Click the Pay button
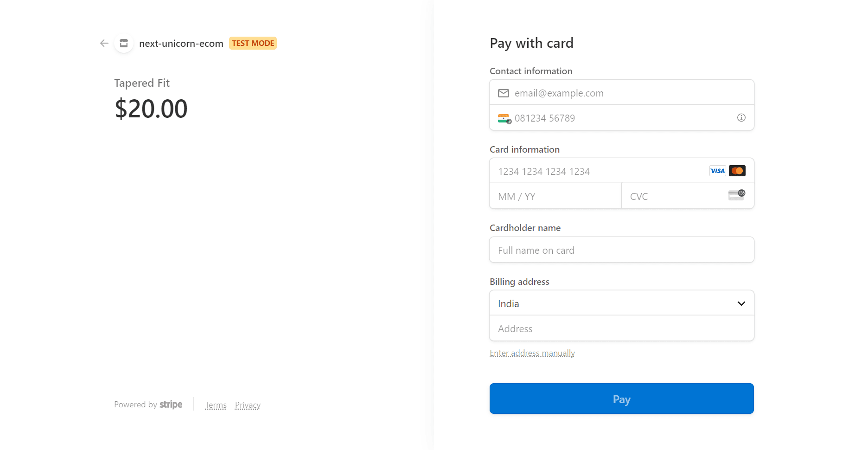This screenshot has height=450, width=868. pos(622,399)
